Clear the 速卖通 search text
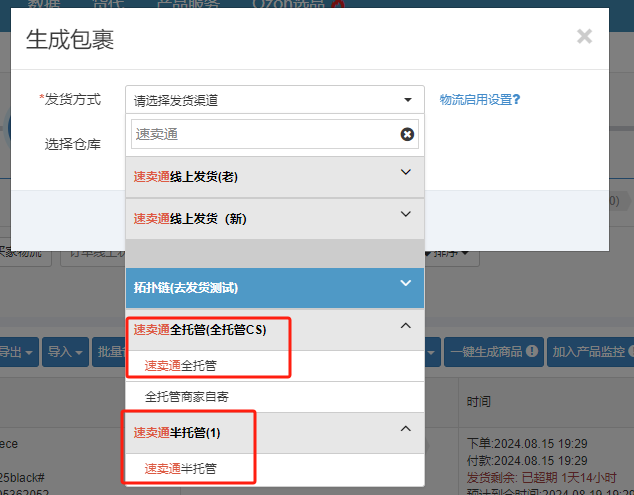 point(407,134)
